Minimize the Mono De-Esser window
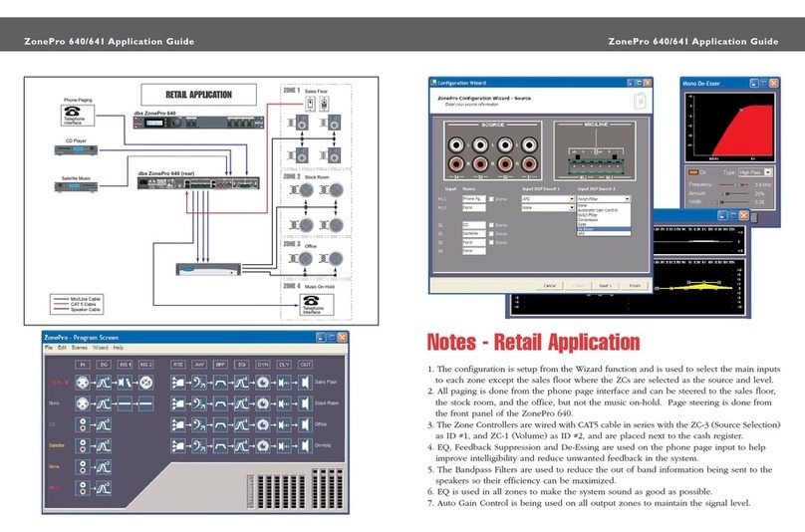This screenshot has height=532, width=805. (754, 83)
